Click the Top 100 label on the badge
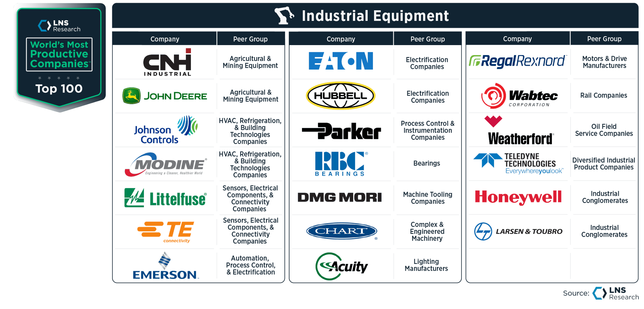Viewport: 644px width, 309px height. point(60,89)
